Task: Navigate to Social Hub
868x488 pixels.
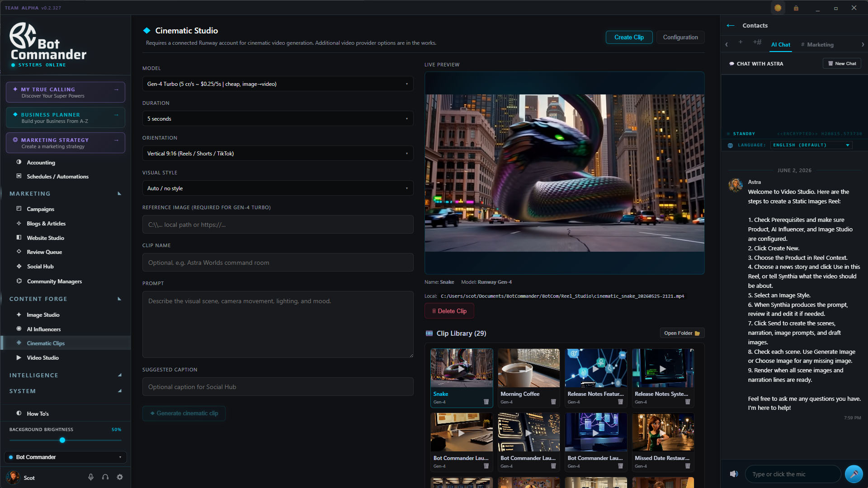Action: (x=40, y=266)
